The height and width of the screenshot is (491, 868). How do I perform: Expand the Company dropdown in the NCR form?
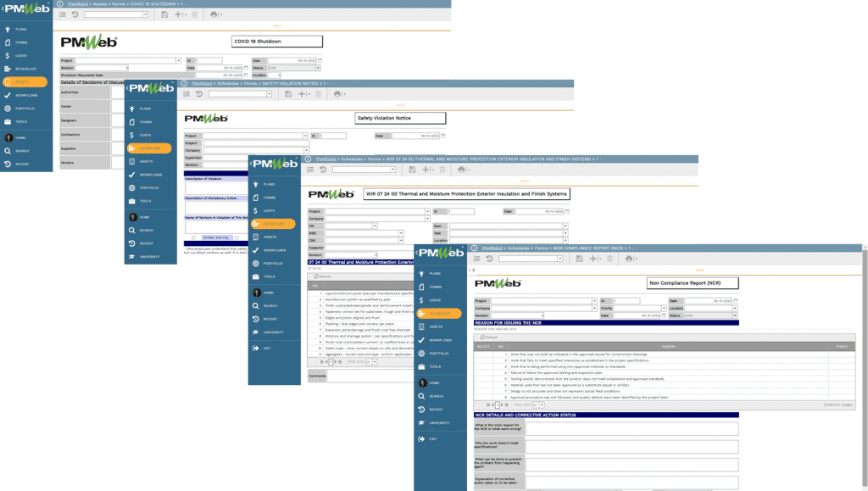(594, 309)
